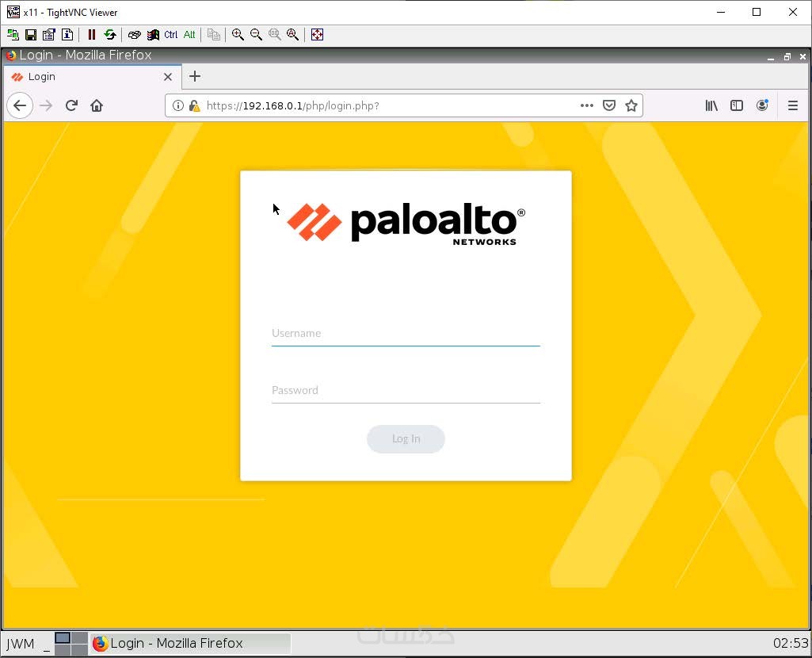Viewport: 812px width, 658px height.
Task: Zoom out the VNC viewer
Action: [x=257, y=35]
